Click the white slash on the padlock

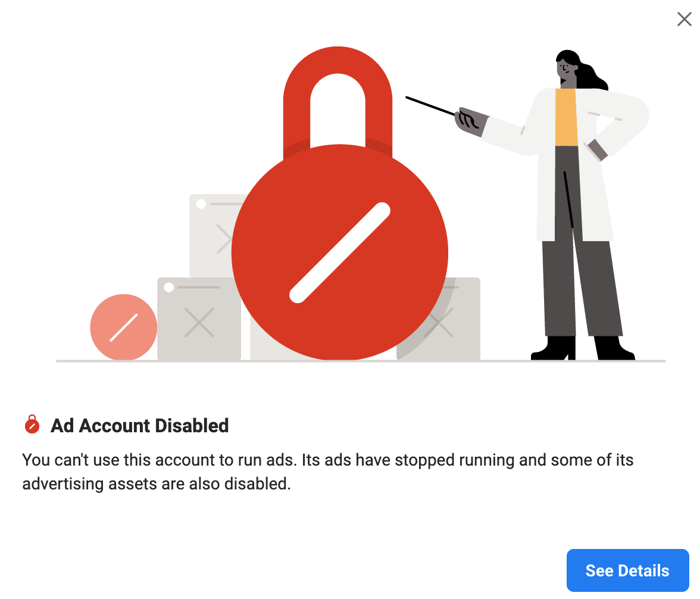tap(340, 252)
